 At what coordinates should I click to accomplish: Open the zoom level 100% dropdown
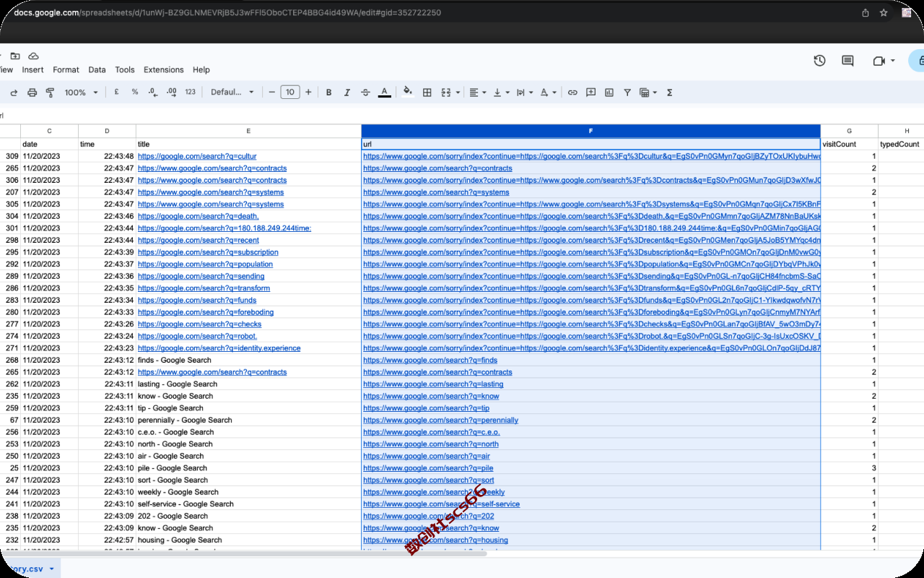[81, 92]
